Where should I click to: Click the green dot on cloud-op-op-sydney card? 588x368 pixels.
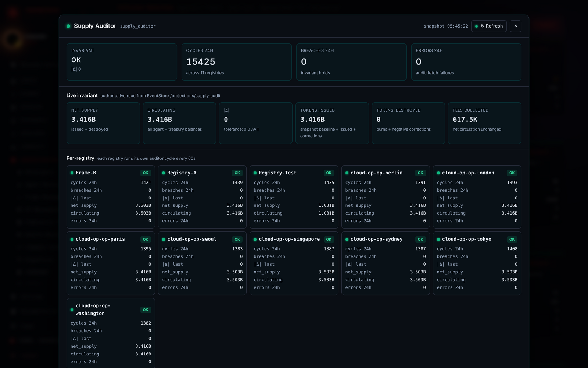[347, 240]
